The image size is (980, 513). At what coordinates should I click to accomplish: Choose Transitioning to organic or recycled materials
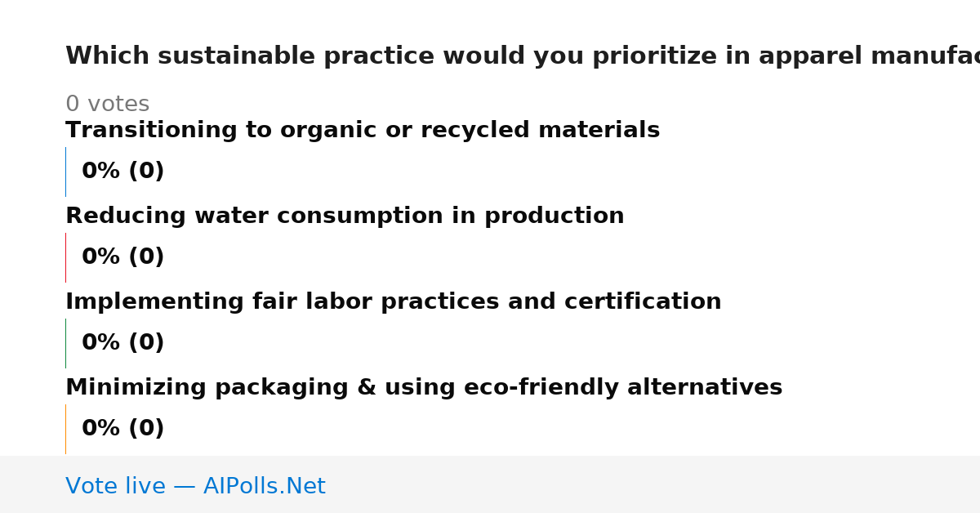click(x=363, y=131)
